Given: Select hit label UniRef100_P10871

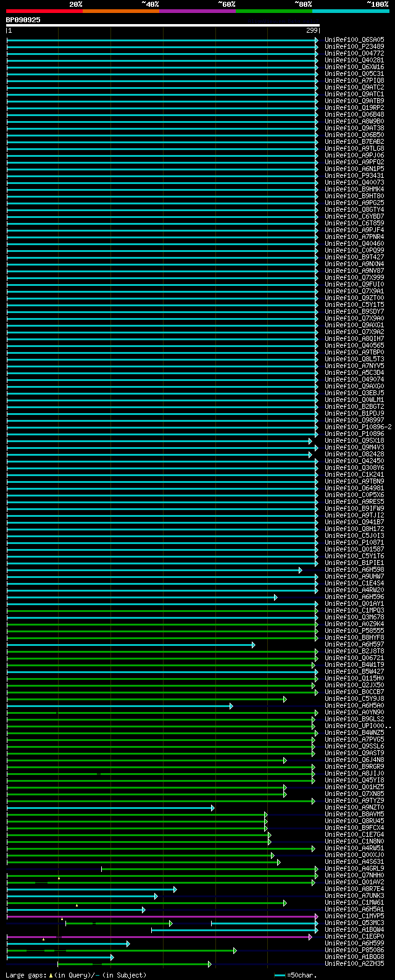Looking at the screenshot, I should tap(354, 542).
